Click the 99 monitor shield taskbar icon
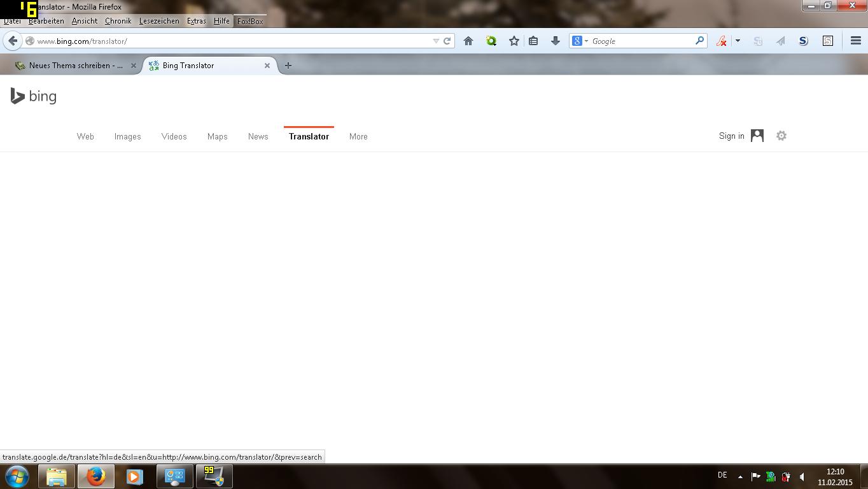Viewport: 868px width, 489px height. click(x=214, y=476)
